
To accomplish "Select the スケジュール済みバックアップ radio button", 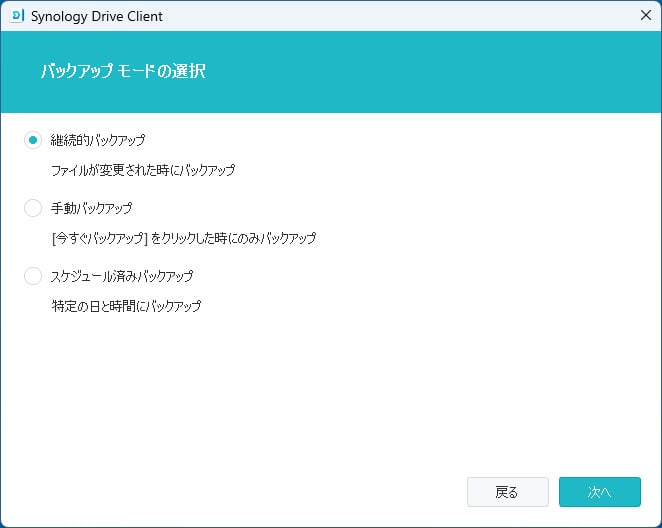I will coord(34,276).
